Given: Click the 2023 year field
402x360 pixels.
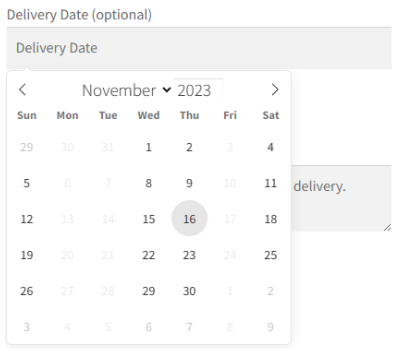Looking at the screenshot, I should [198, 90].
